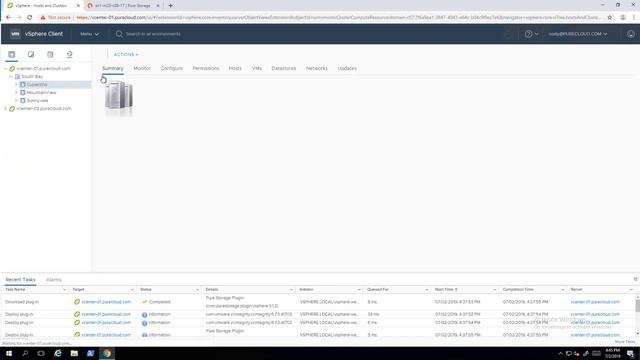Image resolution: width=640 pixels, height=360 pixels.
Task: Open the smiley feedback icon
Action: [631, 34]
